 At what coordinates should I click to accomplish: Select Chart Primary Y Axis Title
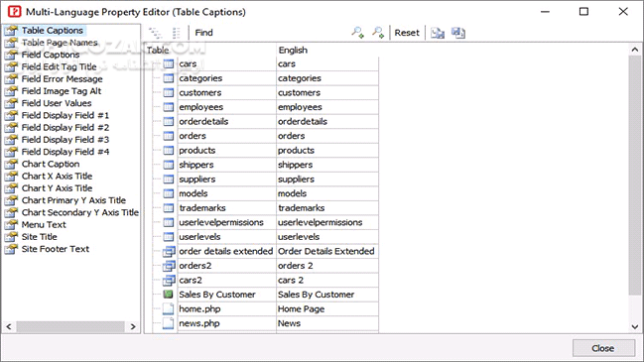(x=73, y=200)
